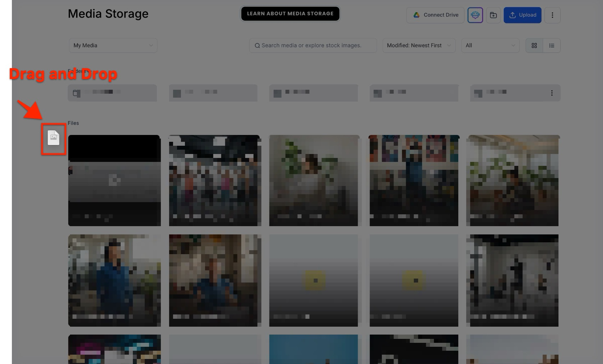Open the AI assistant robot icon
Screen dimensions: 603x364
coord(475,15)
